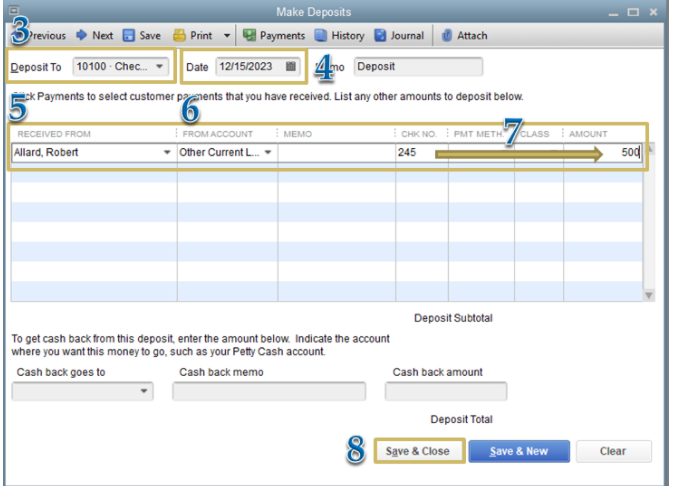Expand the Deposit To account dropdown
673x486 pixels.
click(159, 67)
